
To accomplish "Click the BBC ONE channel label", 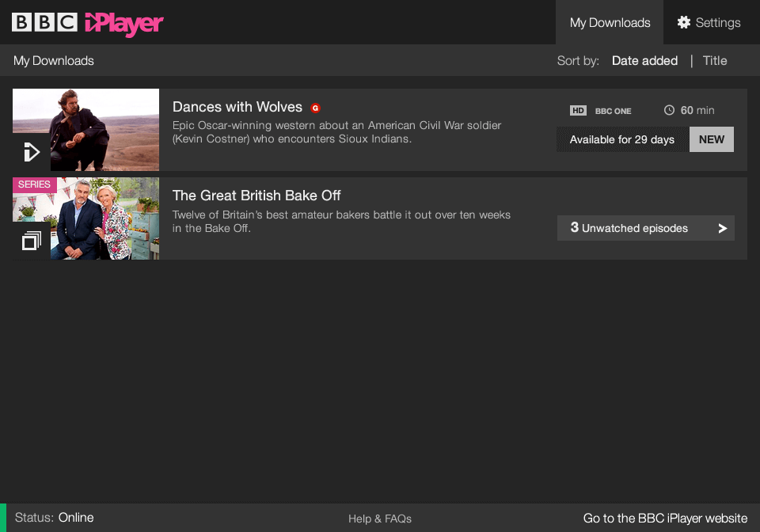I will click(613, 111).
